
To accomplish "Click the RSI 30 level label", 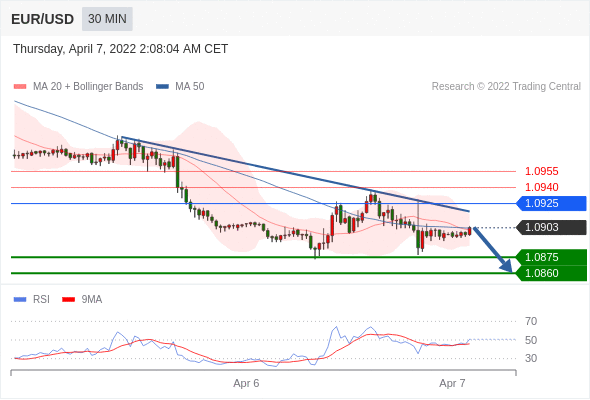I will coord(531,358).
